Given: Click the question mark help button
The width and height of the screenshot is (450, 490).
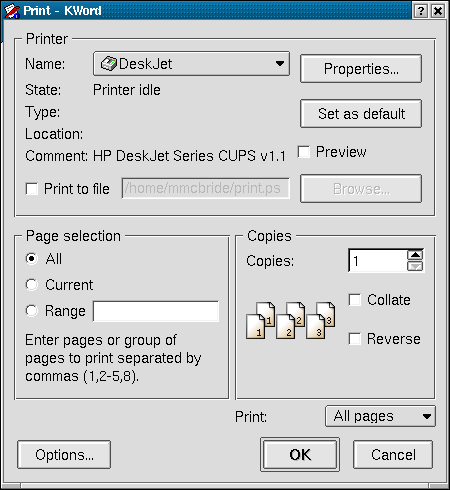Looking at the screenshot, I should click(x=421, y=11).
